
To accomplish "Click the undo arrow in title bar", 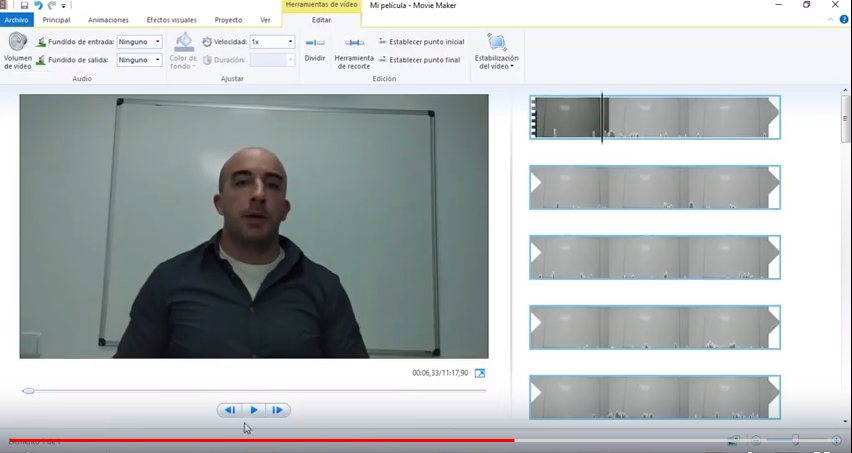I will 38,6.
